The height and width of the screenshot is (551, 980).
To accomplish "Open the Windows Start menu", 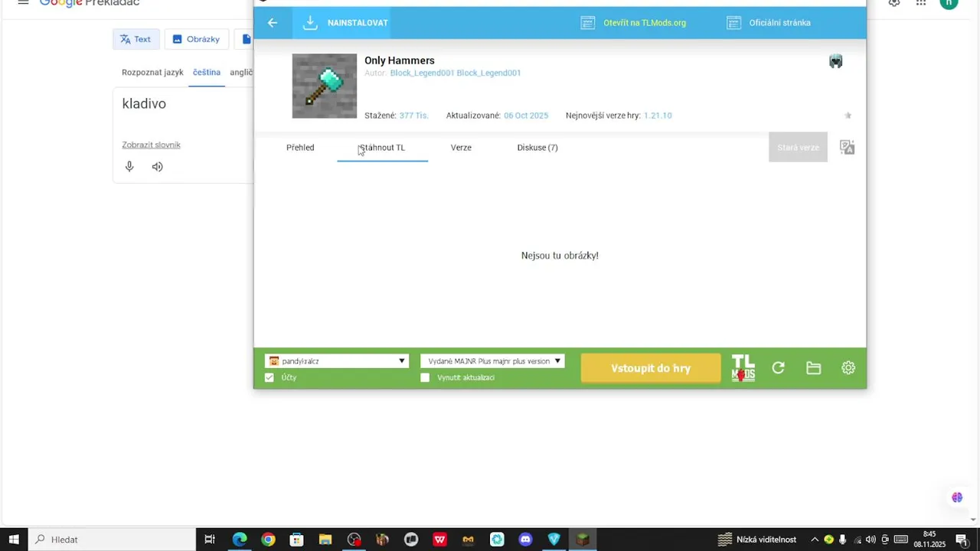I will click(14, 540).
